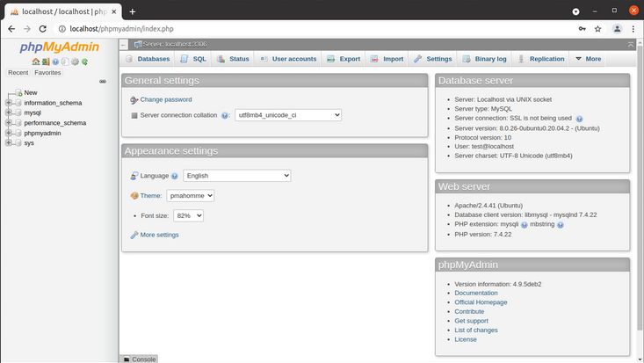Click the sys database cylinder icon
The image size is (644, 363).
click(x=18, y=143)
